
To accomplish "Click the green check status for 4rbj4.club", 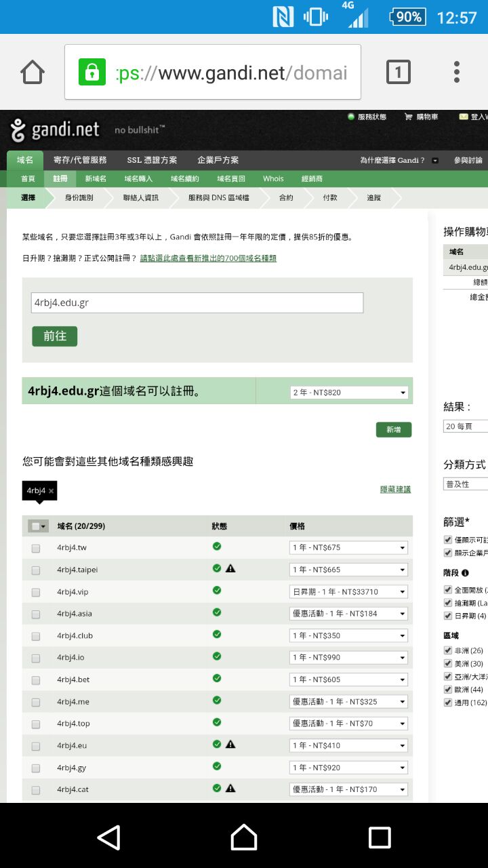I will pyautogui.click(x=217, y=634).
